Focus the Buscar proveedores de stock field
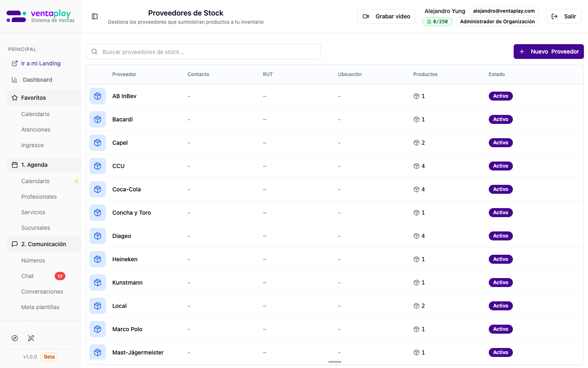This screenshot has width=588, height=368. [203, 52]
